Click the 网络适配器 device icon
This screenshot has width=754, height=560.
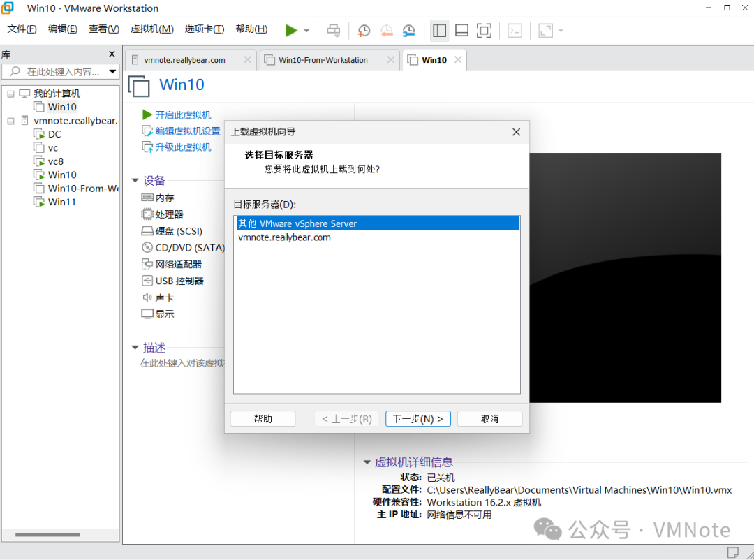(147, 264)
